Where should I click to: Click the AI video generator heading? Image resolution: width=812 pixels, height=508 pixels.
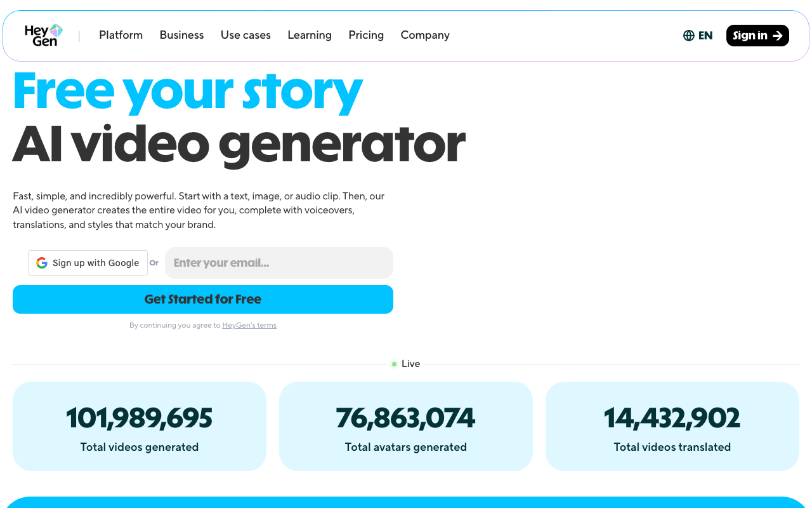pos(239,144)
